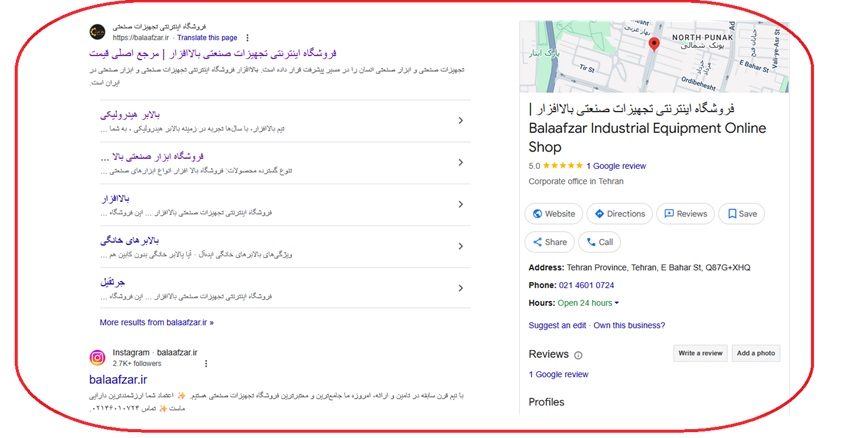Click the Instagram logo icon
Viewport: 850px width, 438px height.
98,357
